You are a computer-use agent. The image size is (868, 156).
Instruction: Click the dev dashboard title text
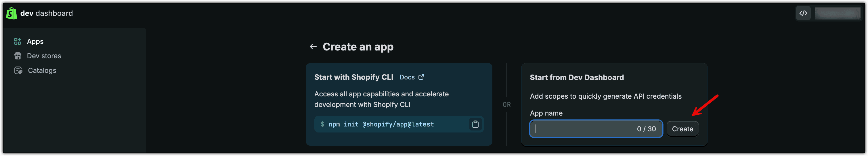(x=47, y=13)
